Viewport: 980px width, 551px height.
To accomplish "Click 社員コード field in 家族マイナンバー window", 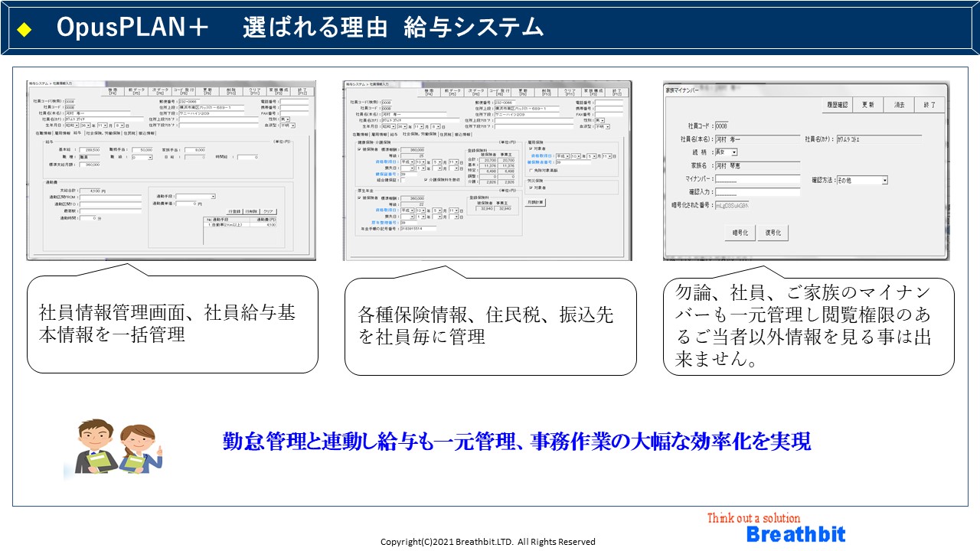I will 721,126.
